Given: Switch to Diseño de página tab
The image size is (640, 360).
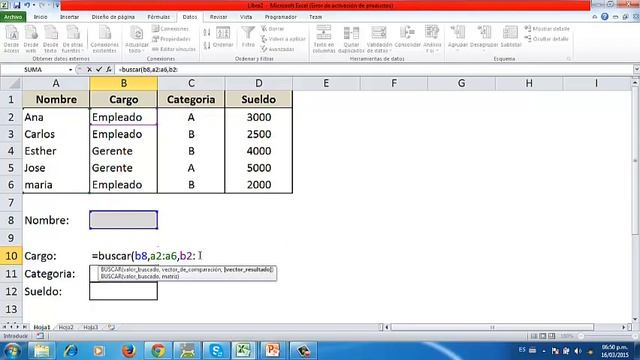Looking at the screenshot, I should click(x=113, y=17).
